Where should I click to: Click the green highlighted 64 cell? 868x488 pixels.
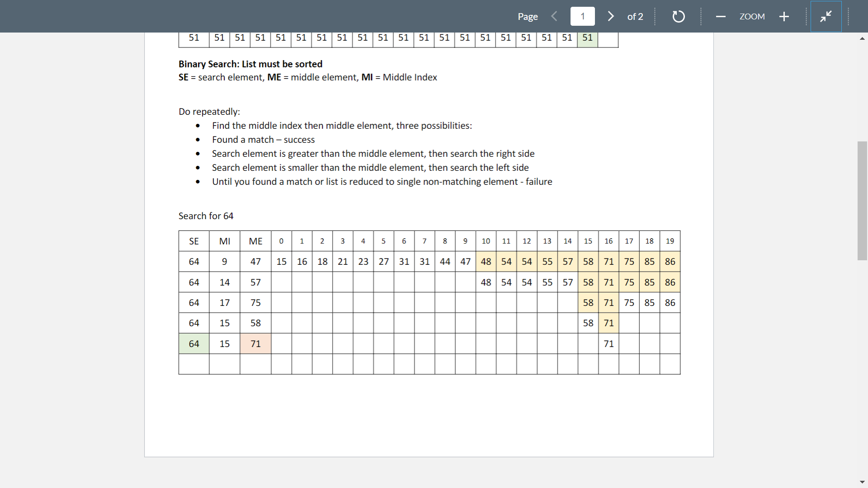(194, 344)
